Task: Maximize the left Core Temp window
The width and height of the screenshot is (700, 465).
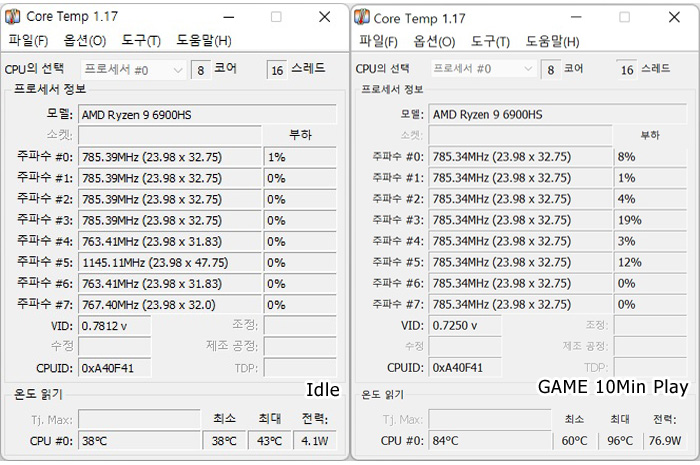Action: 276,18
